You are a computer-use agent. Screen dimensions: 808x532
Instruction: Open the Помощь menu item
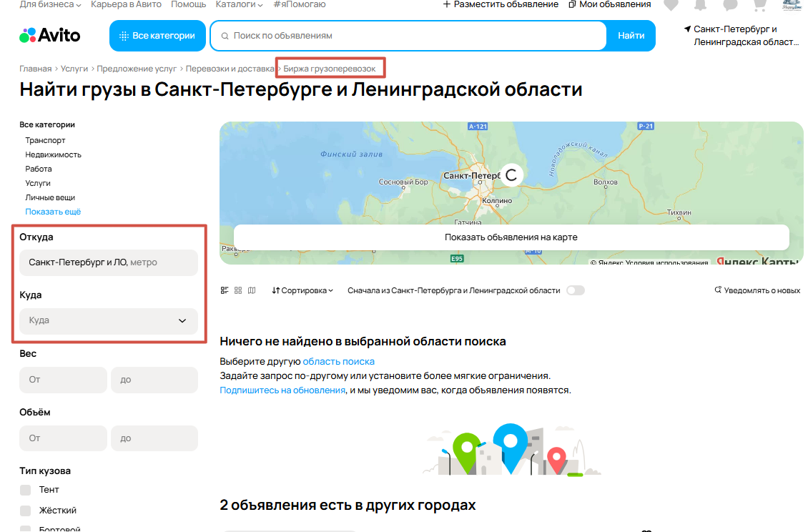point(189,4)
